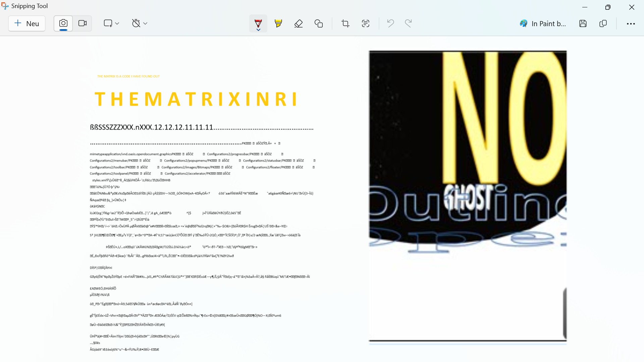Minimize the Snipping Tool window
The height and width of the screenshot is (362, 644).
[x=585, y=7]
